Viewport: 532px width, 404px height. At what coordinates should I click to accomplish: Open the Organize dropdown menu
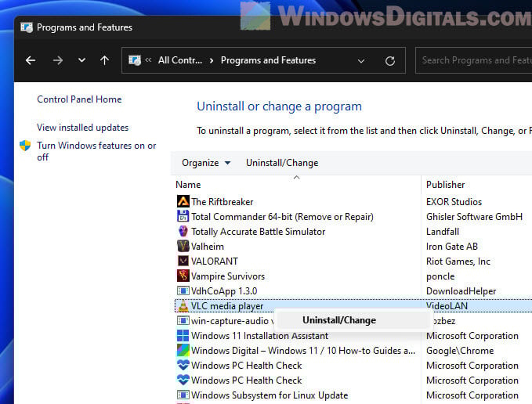[x=206, y=163]
